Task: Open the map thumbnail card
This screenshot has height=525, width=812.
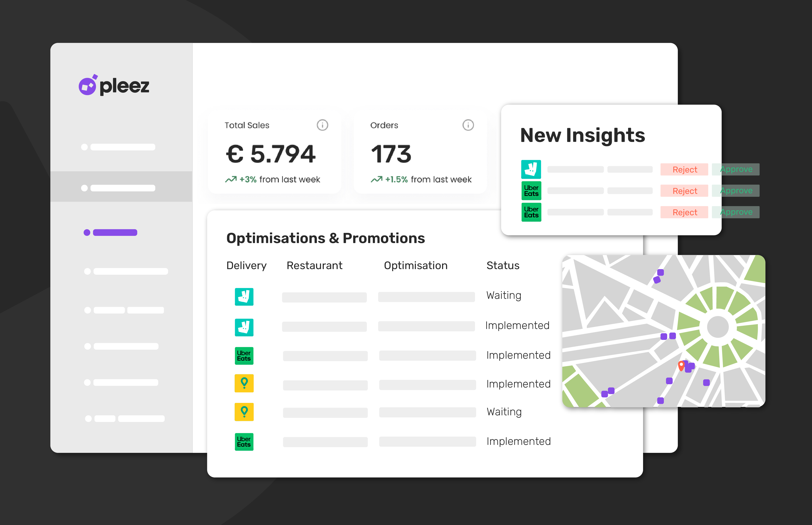Action: (663, 331)
